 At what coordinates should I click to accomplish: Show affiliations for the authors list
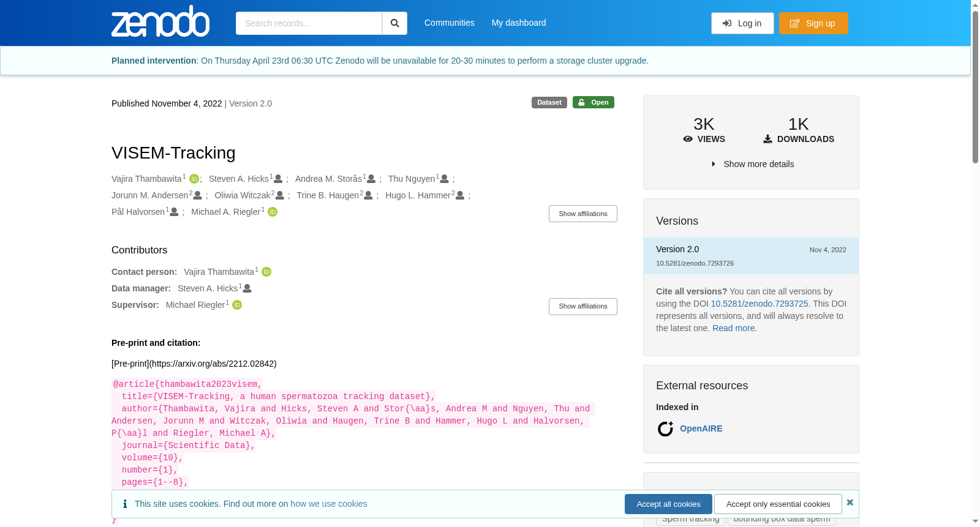point(583,214)
